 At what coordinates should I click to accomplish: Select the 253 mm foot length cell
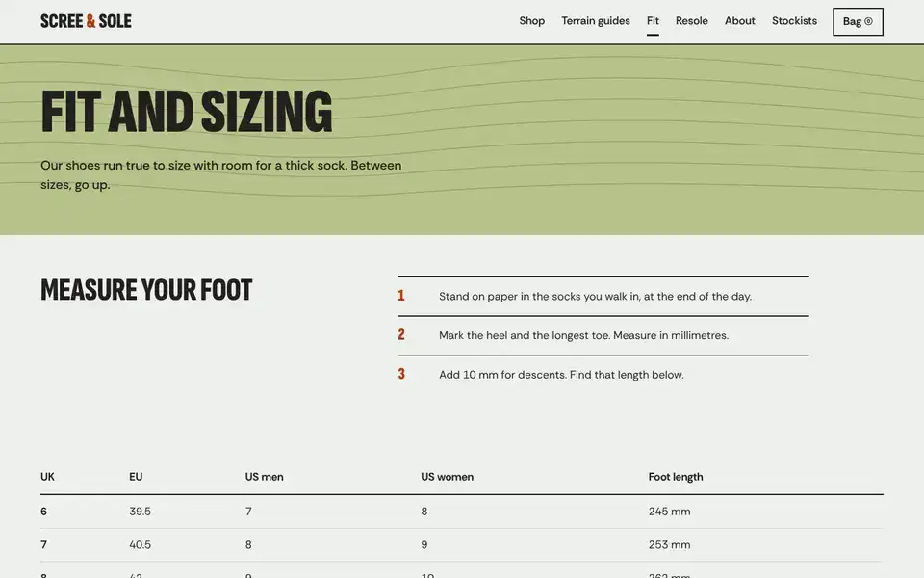669,545
